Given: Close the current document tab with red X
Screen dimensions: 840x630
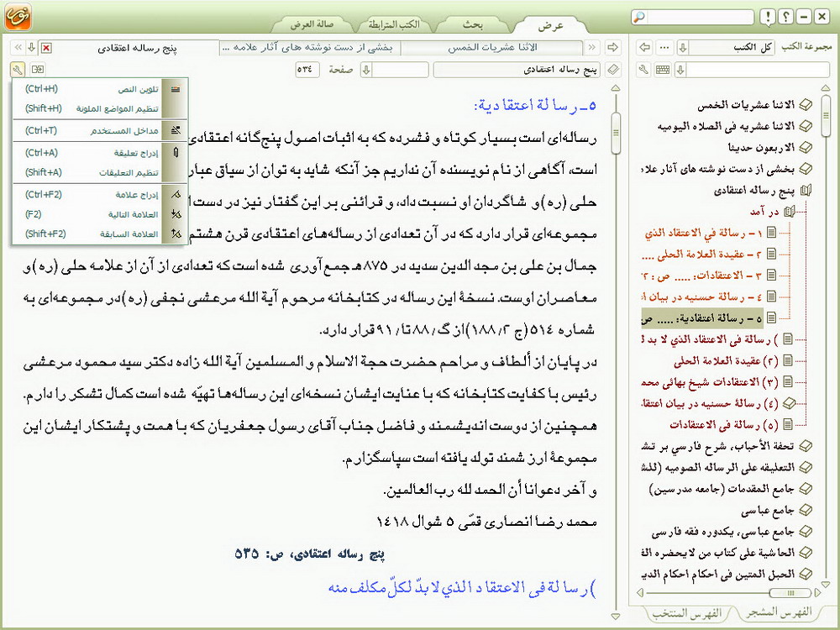Looking at the screenshot, I should point(46,48).
